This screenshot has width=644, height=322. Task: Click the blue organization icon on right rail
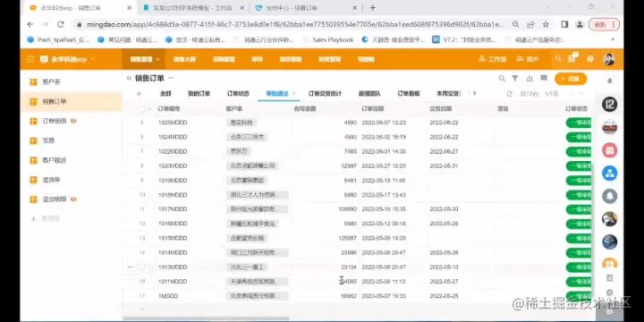tap(609, 173)
